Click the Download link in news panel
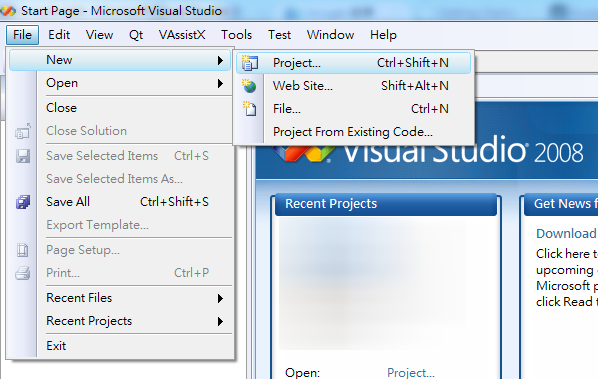 pyautogui.click(x=566, y=233)
